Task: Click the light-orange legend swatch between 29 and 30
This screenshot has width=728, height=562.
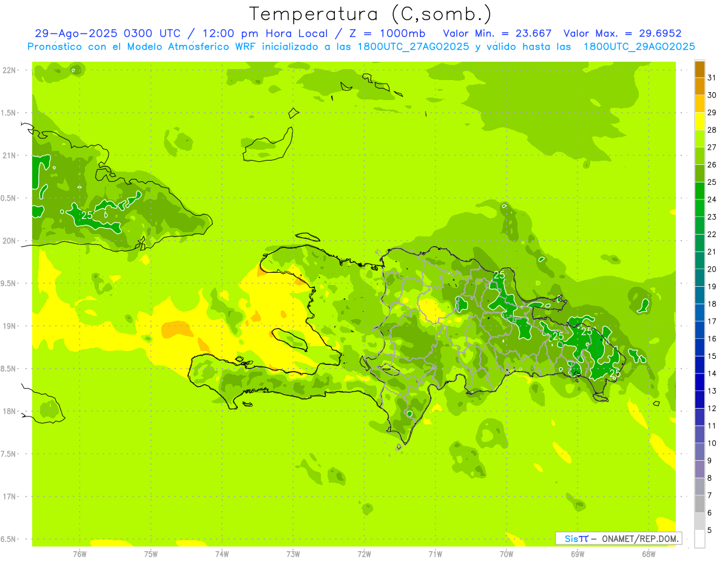Action: click(699, 104)
